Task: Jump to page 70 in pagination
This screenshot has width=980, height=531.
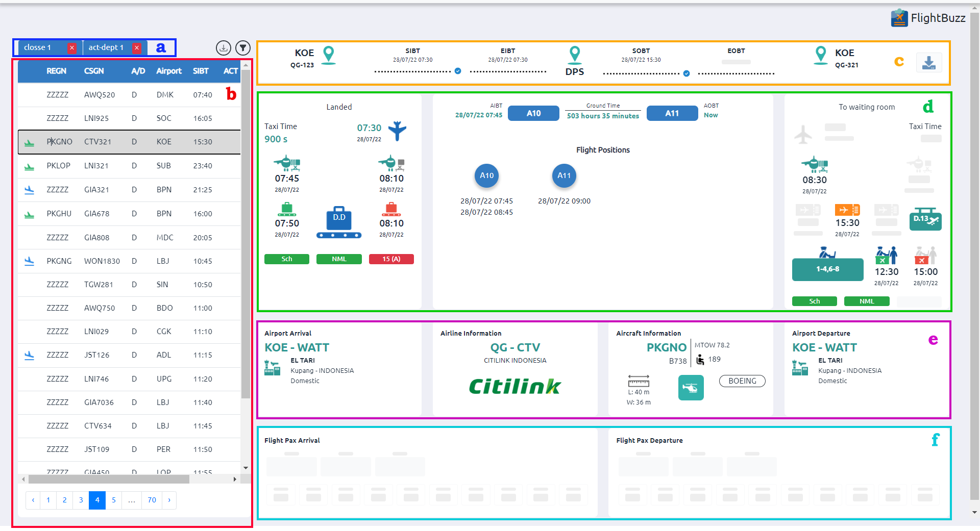Action: (152, 500)
